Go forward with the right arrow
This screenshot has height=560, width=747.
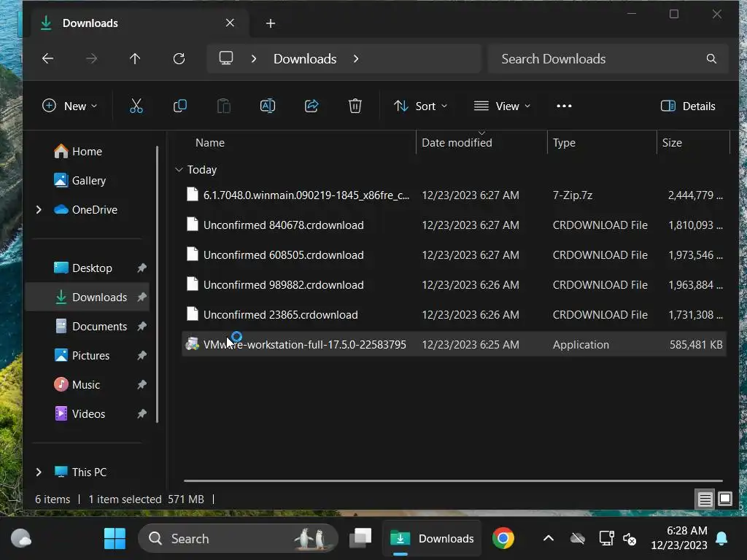(91, 58)
